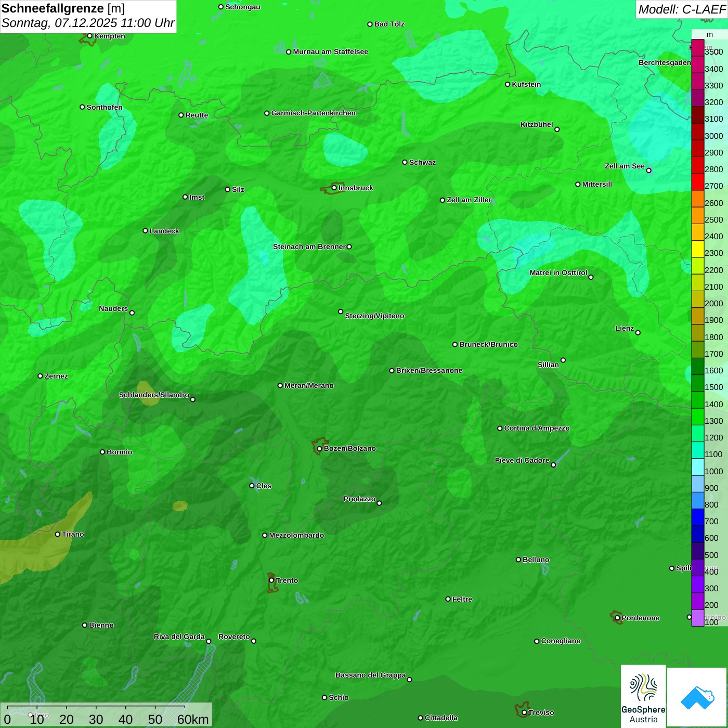Click the Bormio location dot
Image resolution: width=728 pixels, height=728 pixels.
coord(102,452)
